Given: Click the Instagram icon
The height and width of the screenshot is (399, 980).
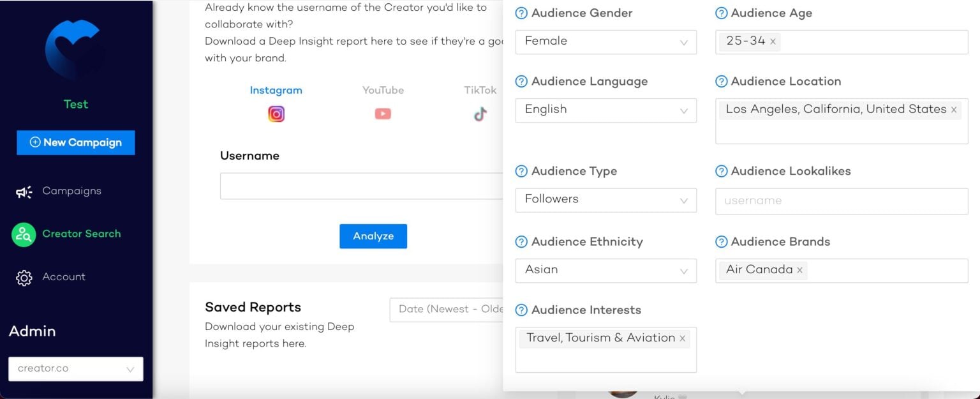Looking at the screenshot, I should tap(276, 113).
